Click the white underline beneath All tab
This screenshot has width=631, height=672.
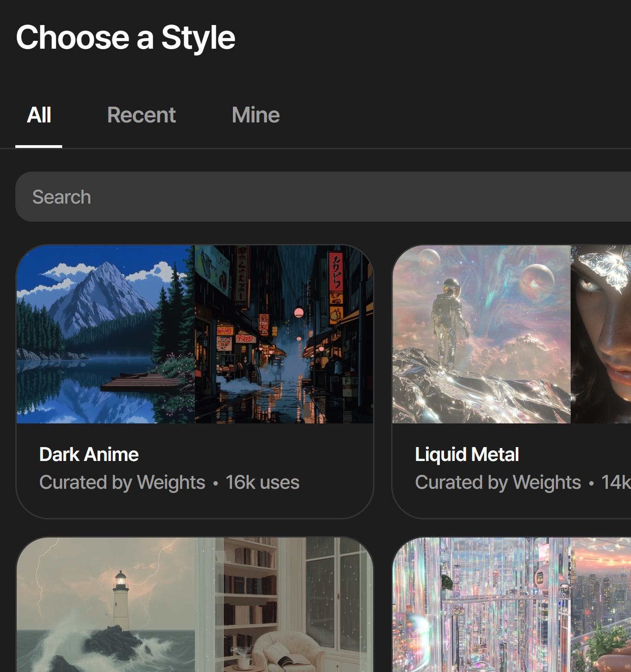[x=39, y=146]
